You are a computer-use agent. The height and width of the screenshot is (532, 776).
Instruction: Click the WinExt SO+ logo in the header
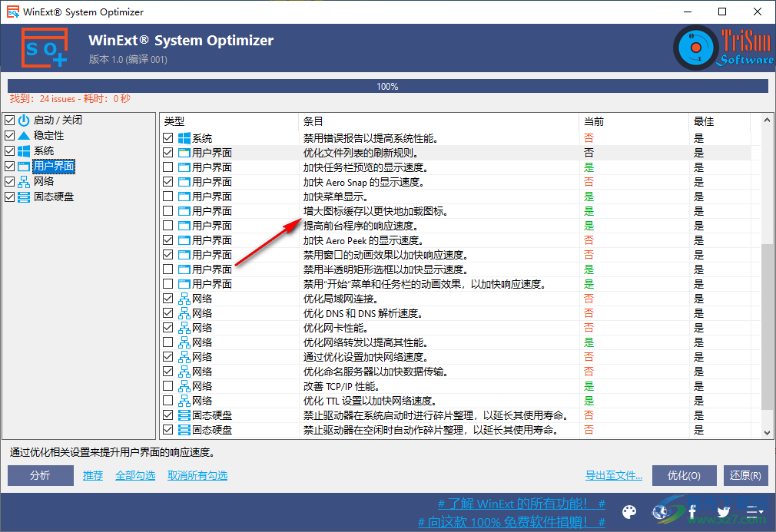coord(44,47)
